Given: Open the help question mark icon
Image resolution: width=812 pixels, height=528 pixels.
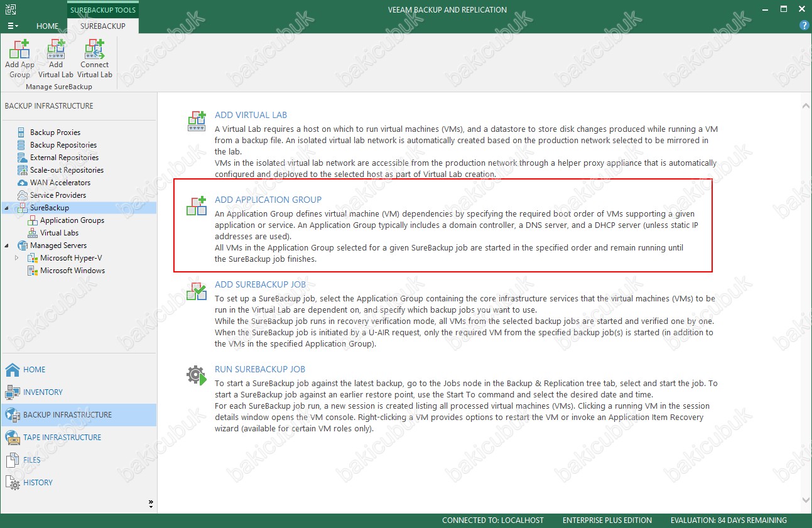Looking at the screenshot, I should point(804,26).
